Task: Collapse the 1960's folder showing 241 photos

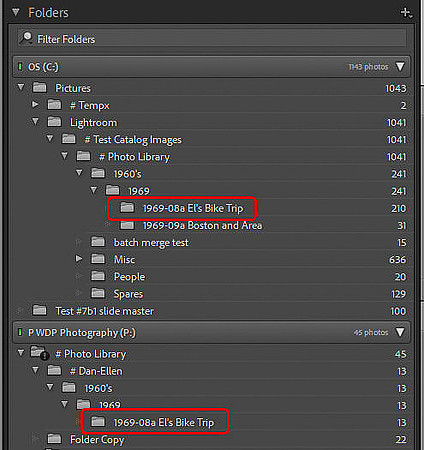Action: (79, 173)
